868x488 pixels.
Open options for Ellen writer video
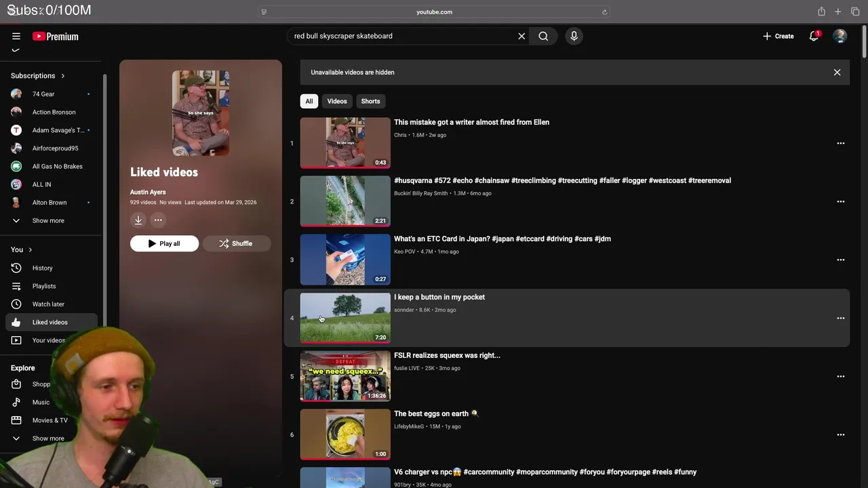tap(841, 143)
